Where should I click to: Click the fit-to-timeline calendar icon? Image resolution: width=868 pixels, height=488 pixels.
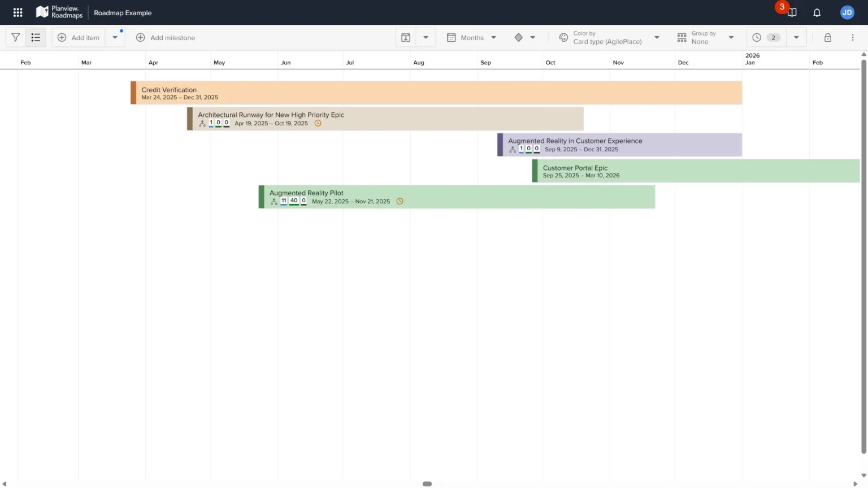coord(406,37)
